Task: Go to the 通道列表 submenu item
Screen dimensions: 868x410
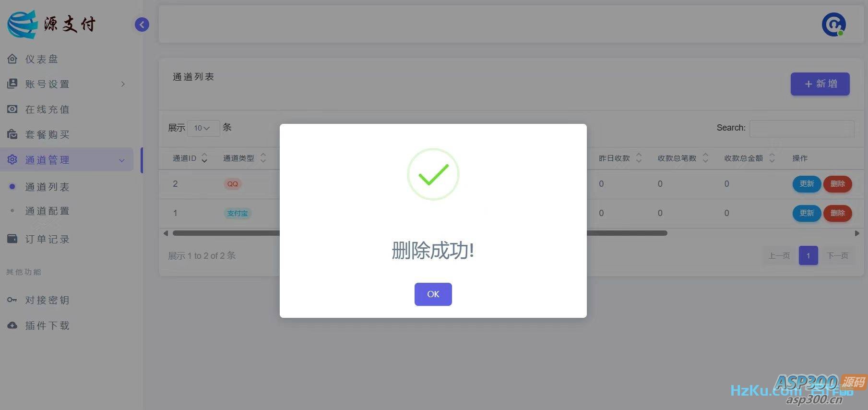Action: (48, 187)
